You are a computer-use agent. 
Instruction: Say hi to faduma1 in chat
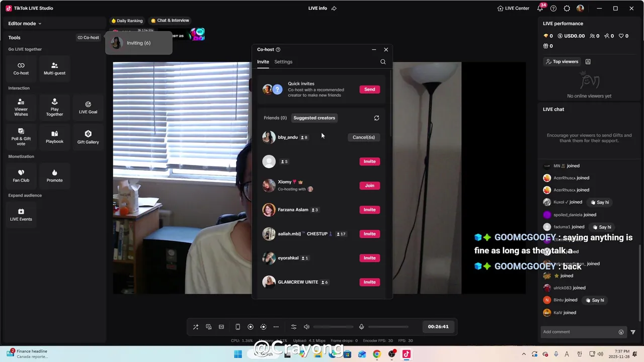(x=601, y=227)
